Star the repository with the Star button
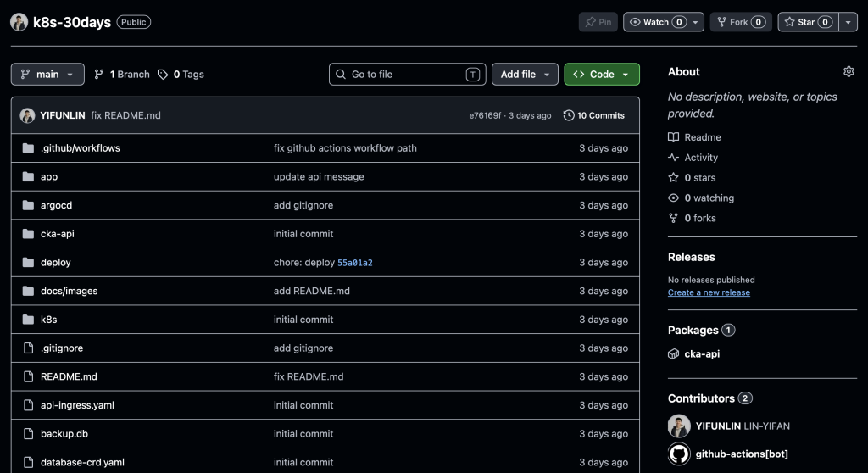This screenshot has height=473, width=868. 808,22
